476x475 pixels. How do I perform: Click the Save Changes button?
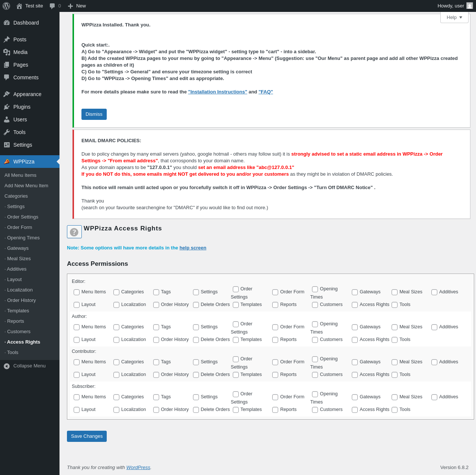click(87, 436)
